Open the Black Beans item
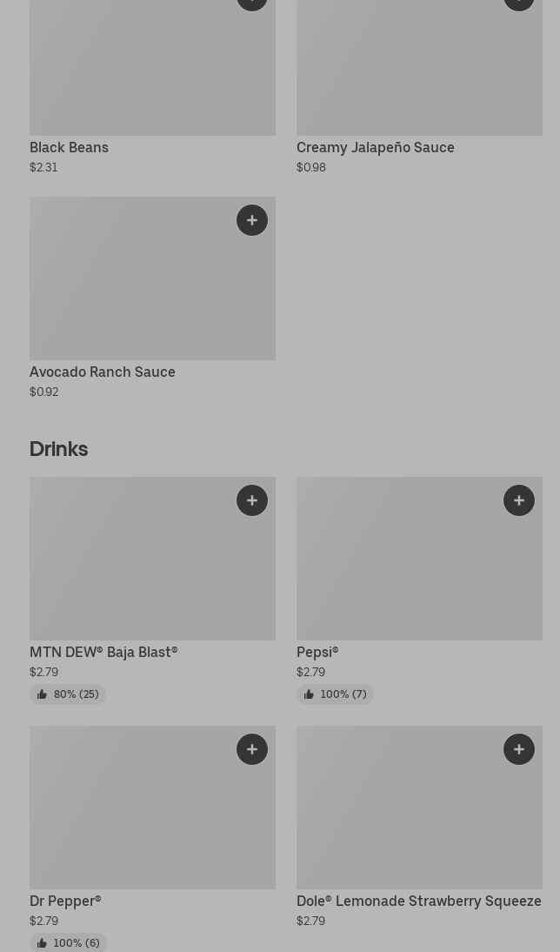Image resolution: width=560 pixels, height=952 pixels. tap(69, 147)
